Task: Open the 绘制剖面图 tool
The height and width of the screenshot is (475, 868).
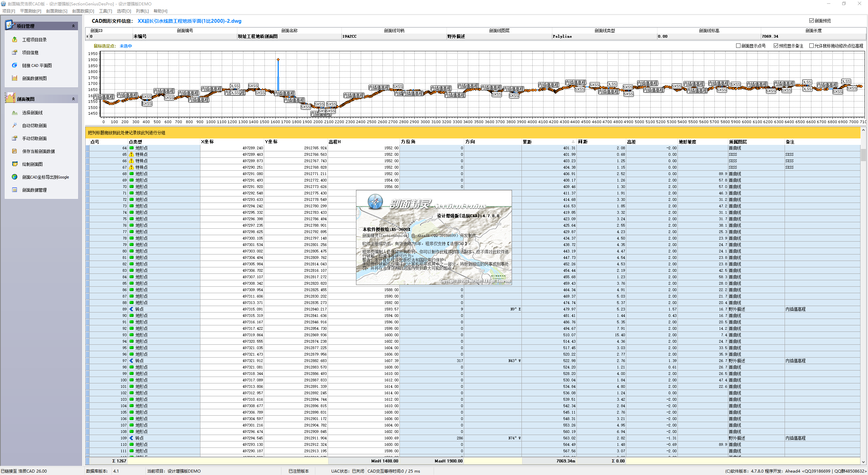Action: click(x=32, y=164)
